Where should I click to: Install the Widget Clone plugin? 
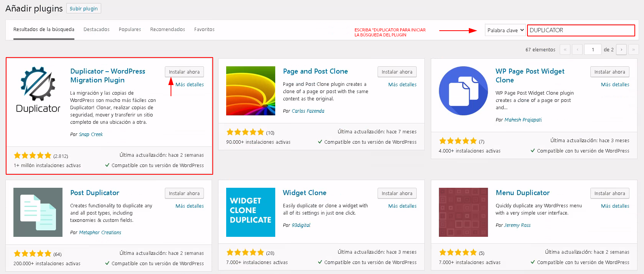click(397, 193)
